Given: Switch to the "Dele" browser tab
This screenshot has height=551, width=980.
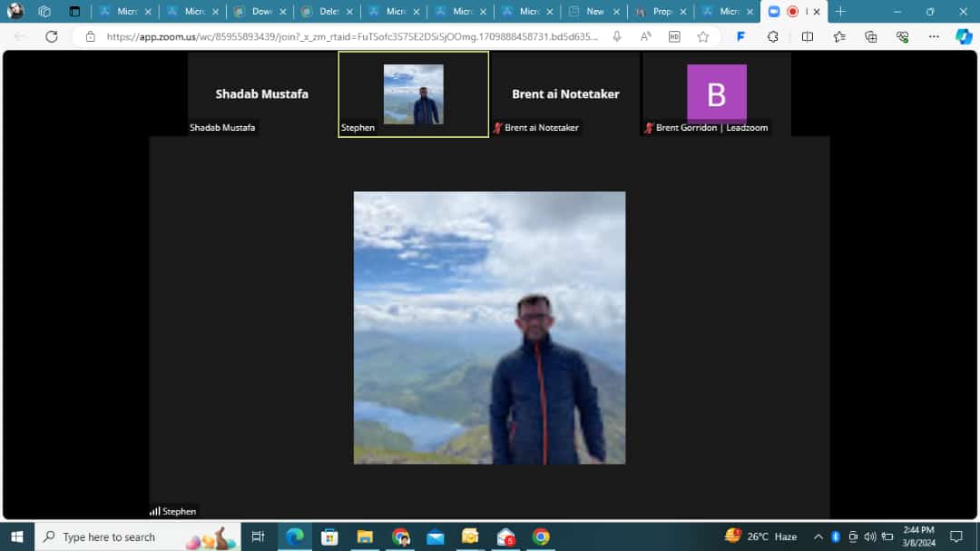Looking at the screenshot, I should point(327,11).
